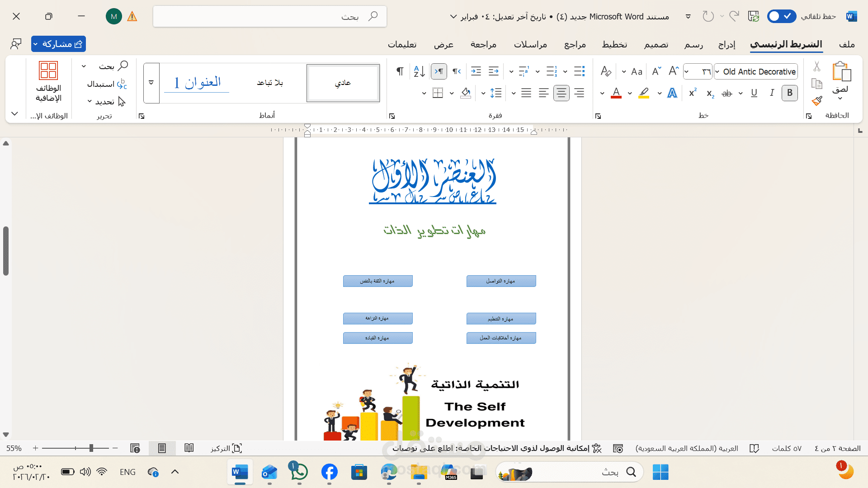This screenshot has height=488, width=868.
Task: Apply superscript formatting
Action: click(x=692, y=93)
